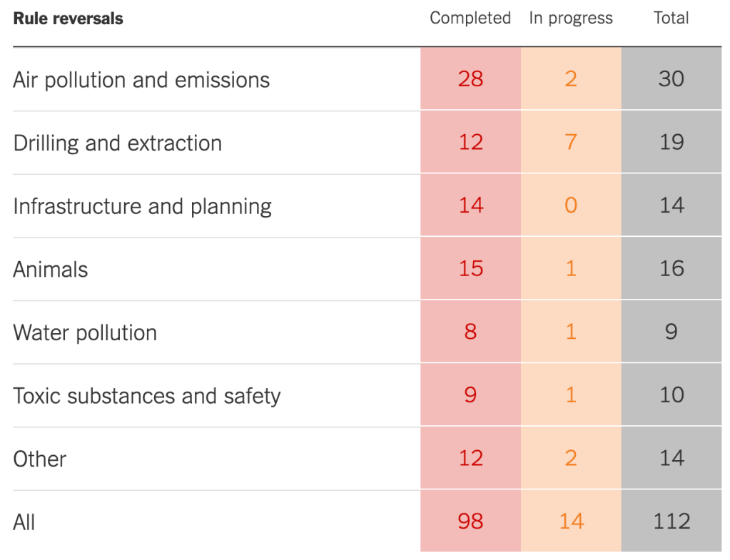Click the completed total 98 in All row

(471, 521)
